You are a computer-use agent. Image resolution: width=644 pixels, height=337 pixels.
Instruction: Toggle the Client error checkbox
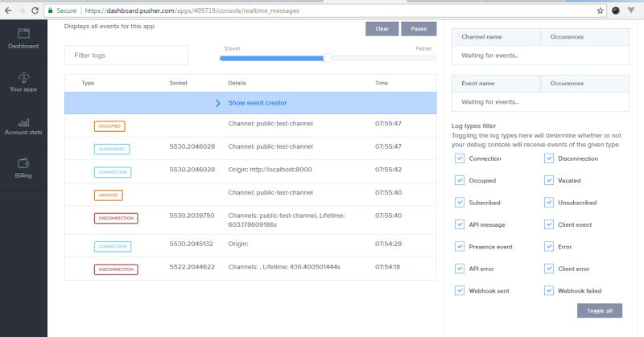coord(549,269)
